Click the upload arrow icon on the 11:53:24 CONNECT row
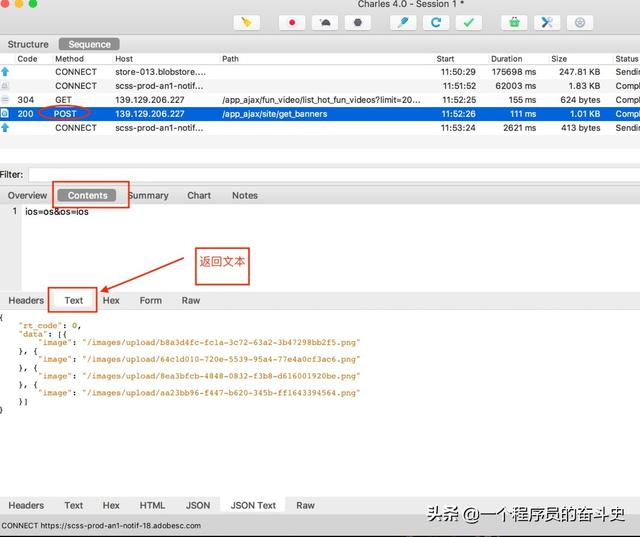 click(5, 128)
